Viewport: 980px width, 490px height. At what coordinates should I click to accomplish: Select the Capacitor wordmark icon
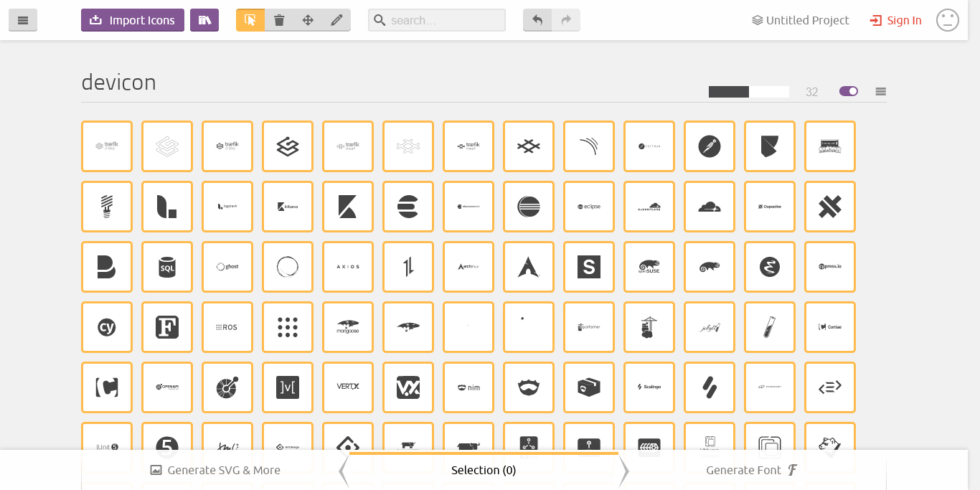click(770, 207)
